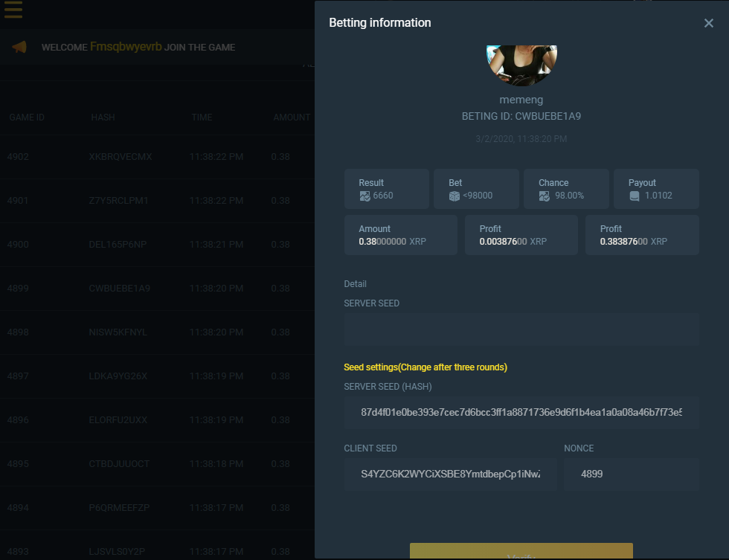Click the megaphone announcement icon

19,47
